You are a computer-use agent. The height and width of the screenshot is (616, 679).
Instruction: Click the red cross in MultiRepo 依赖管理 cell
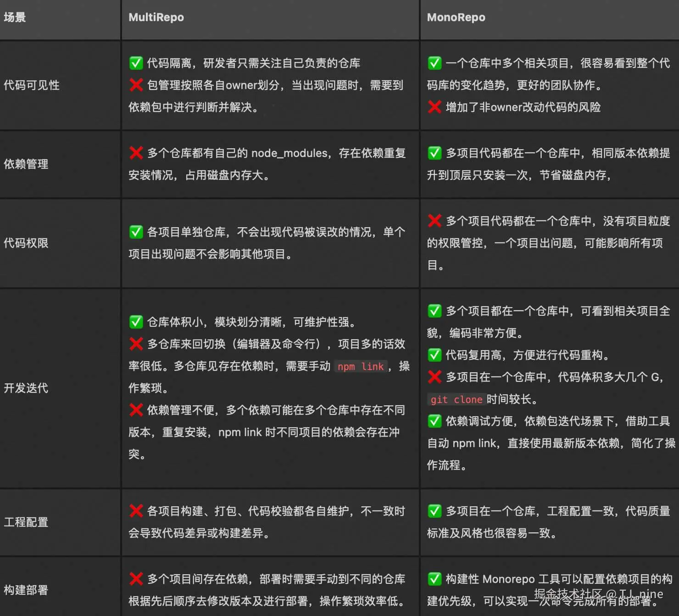(136, 153)
